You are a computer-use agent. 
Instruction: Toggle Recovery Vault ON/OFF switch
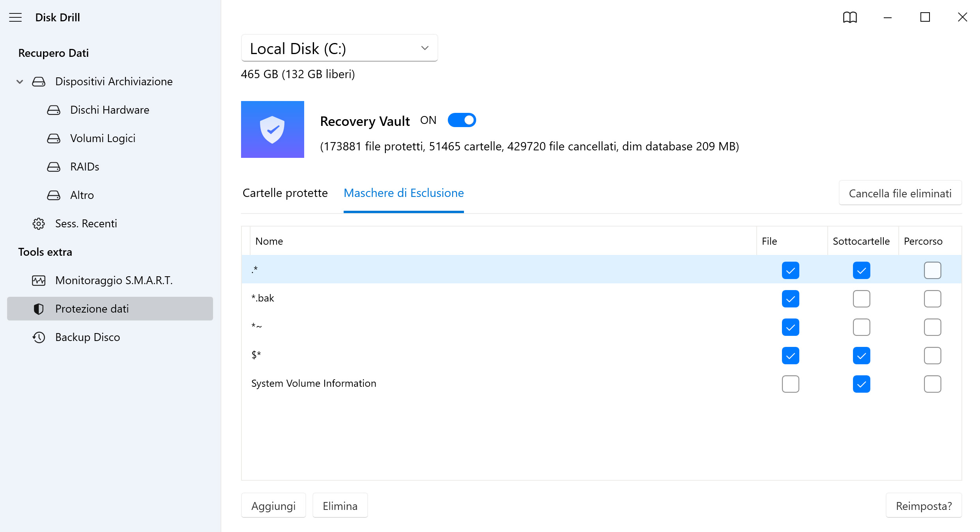[462, 120]
